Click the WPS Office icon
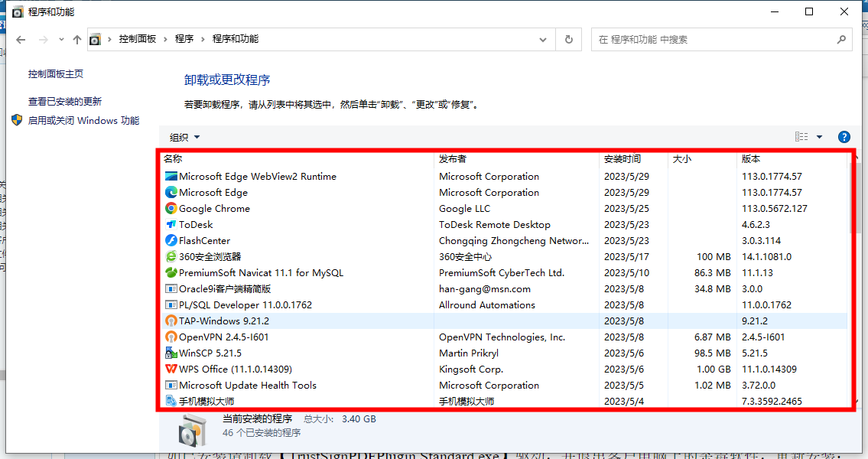 pos(171,369)
